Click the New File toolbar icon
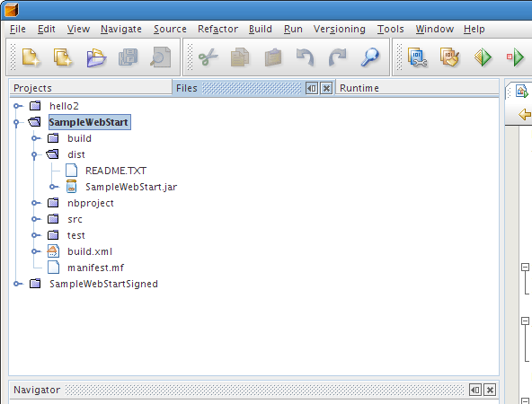Screen dimensions: 532x404 31,57
